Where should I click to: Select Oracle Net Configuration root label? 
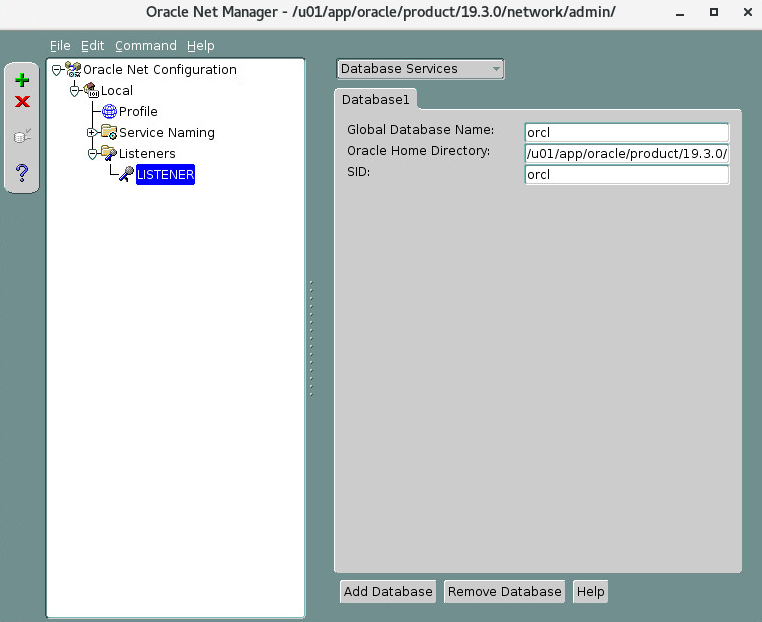pyautogui.click(x=160, y=69)
